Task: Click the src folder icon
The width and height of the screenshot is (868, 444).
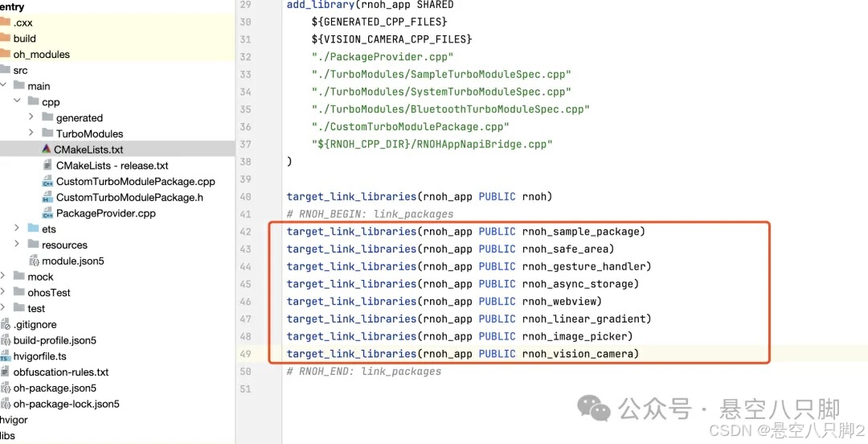Action: 5,70
